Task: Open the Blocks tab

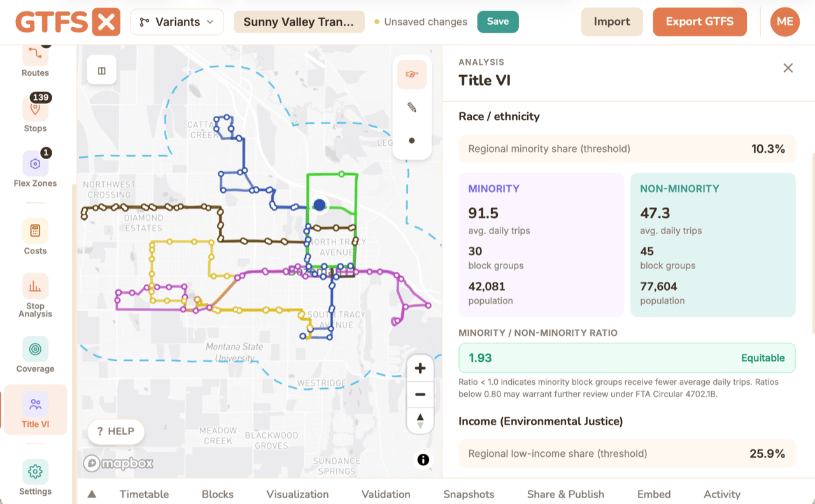Action: point(218,494)
